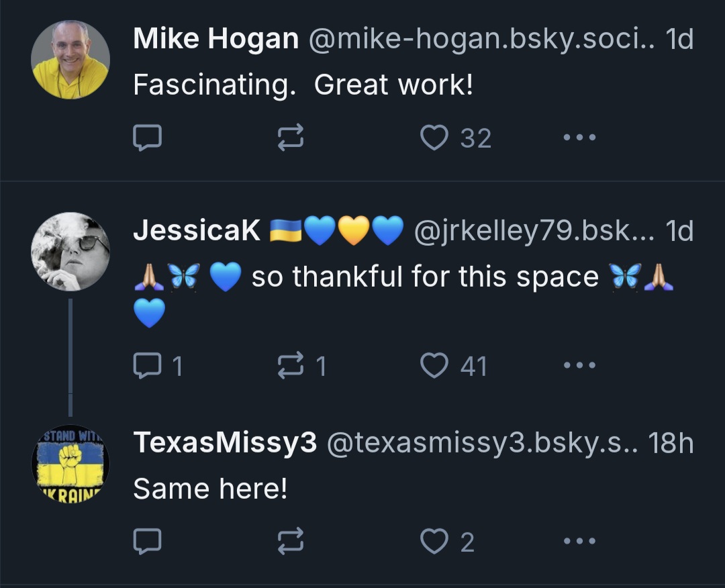Repost Mike Hogan's comment

[x=291, y=138]
